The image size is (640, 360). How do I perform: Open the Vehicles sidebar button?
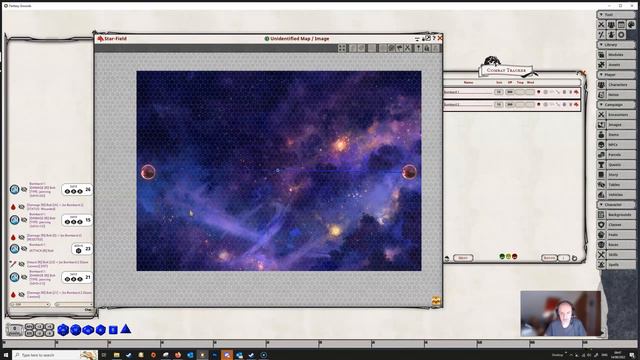(616, 195)
